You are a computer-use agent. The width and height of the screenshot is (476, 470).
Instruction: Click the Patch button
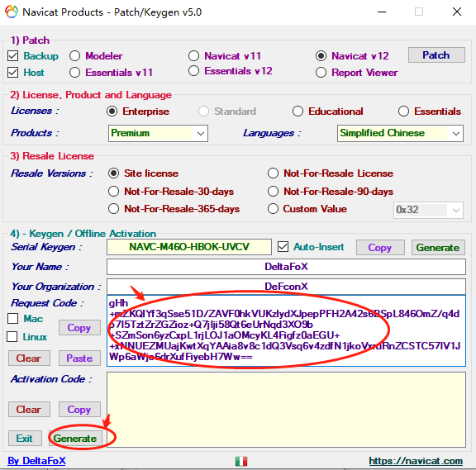[436, 55]
